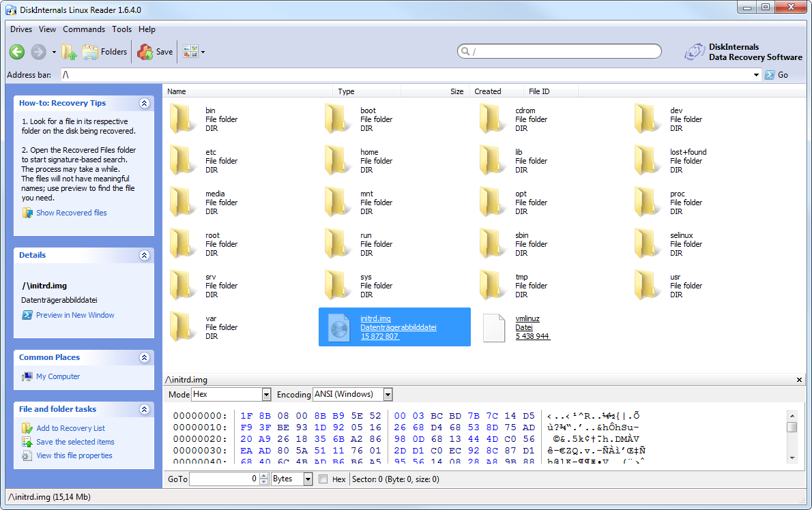Open the View menu

coord(47,29)
